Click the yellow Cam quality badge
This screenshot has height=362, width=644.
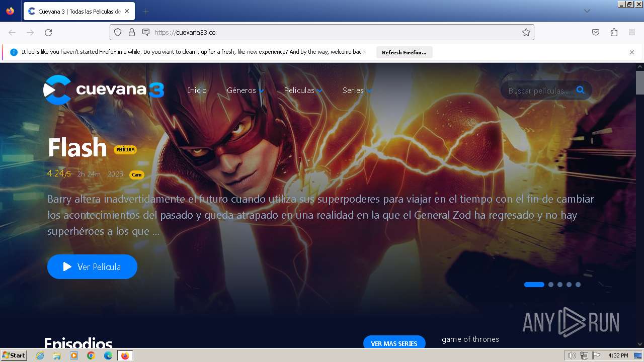[136, 175]
